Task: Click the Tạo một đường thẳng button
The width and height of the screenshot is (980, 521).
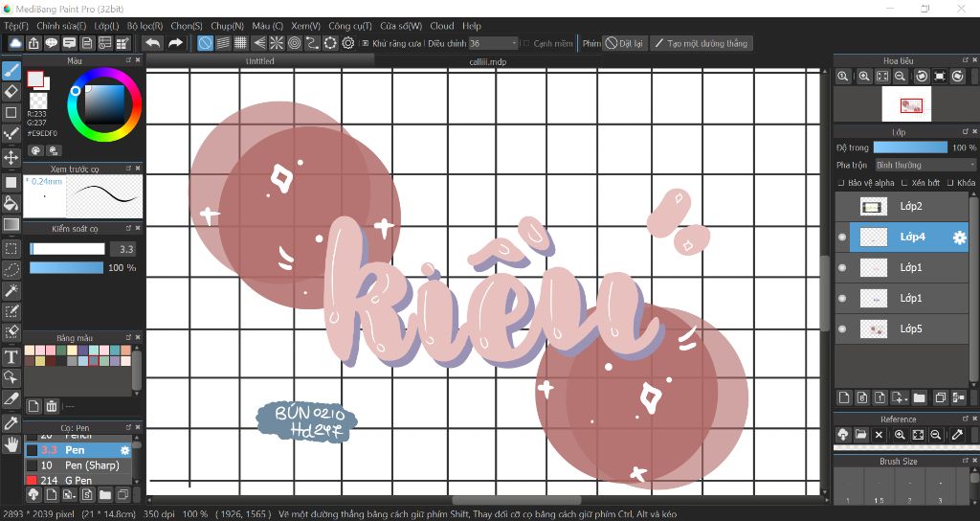Action: click(x=702, y=43)
